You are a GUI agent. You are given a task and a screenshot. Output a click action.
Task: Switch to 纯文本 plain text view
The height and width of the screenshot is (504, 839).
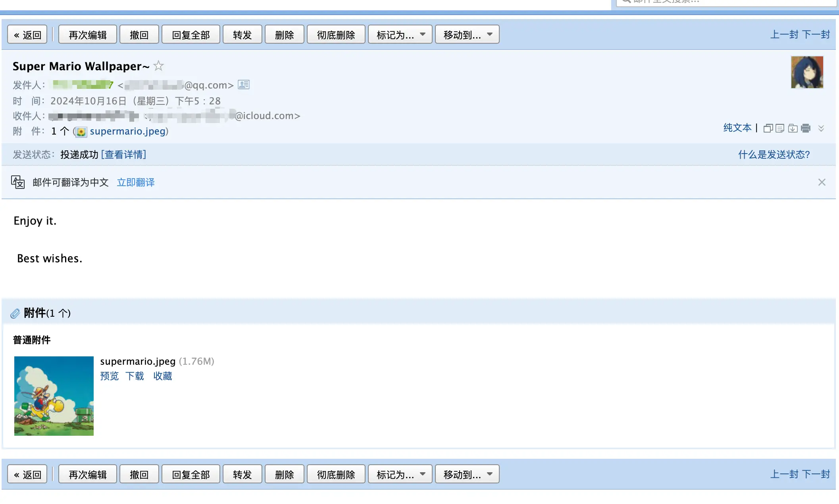[737, 128]
